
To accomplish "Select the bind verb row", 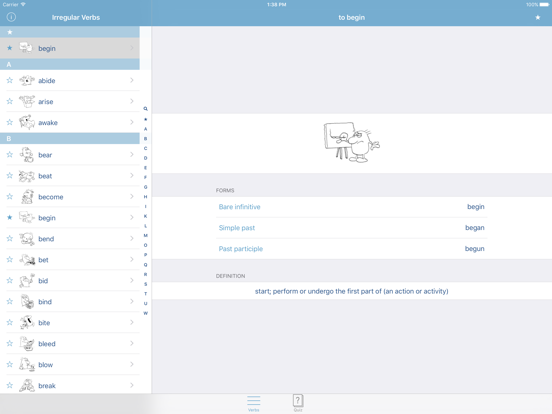I will pyautogui.click(x=70, y=302).
